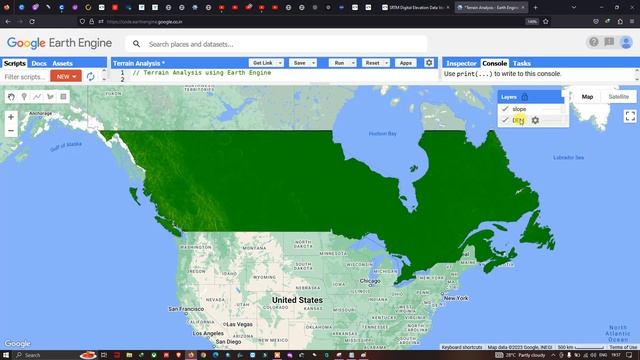This screenshot has width=640, height=360.
Task: Click the Reset button
Action: (372, 63)
